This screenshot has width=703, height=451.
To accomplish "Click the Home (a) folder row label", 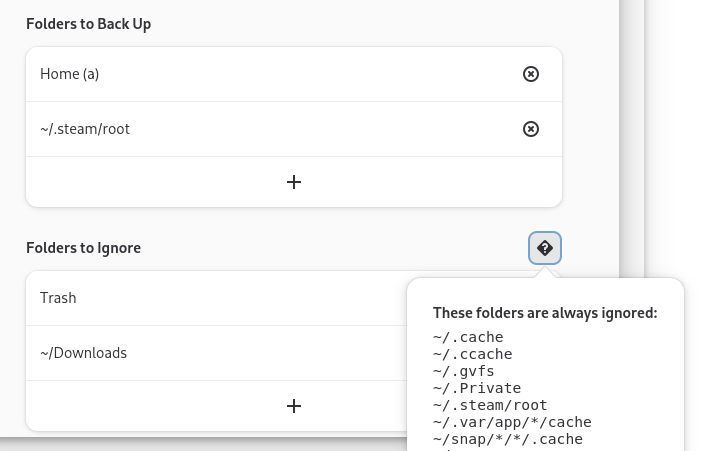I will (x=69, y=74).
